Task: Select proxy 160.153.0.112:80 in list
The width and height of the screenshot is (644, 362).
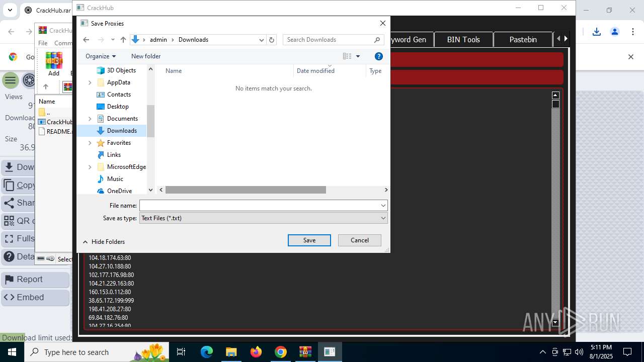Action: 110,292
